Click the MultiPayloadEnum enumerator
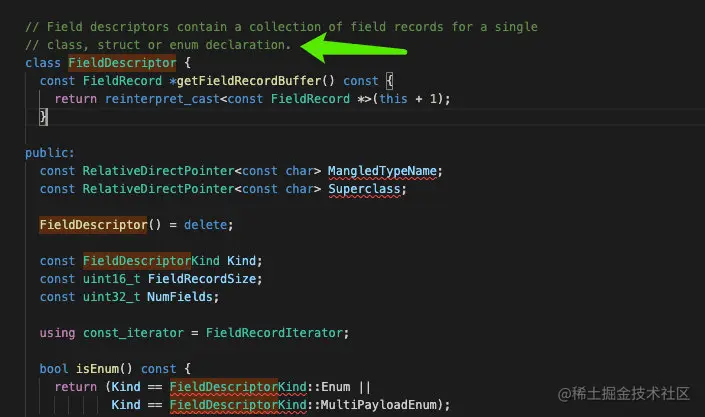Image resolution: width=705 pixels, height=417 pixels. point(379,405)
